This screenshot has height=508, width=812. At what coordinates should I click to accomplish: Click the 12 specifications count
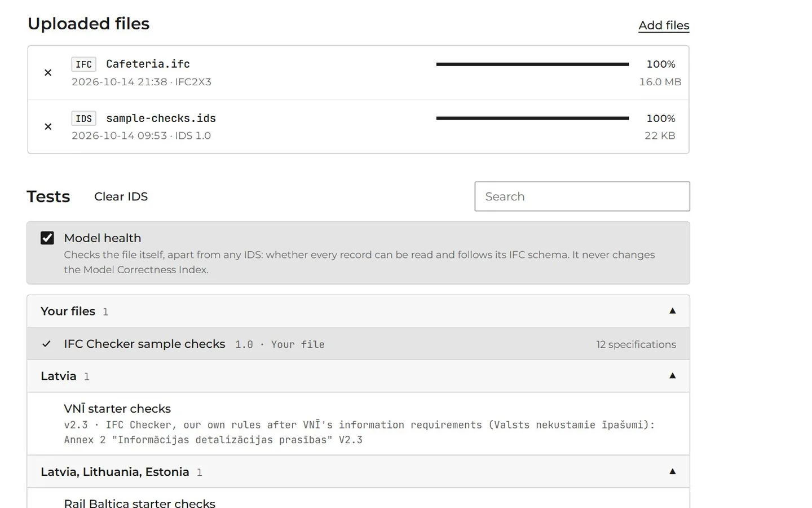click(x=636, y=344)
